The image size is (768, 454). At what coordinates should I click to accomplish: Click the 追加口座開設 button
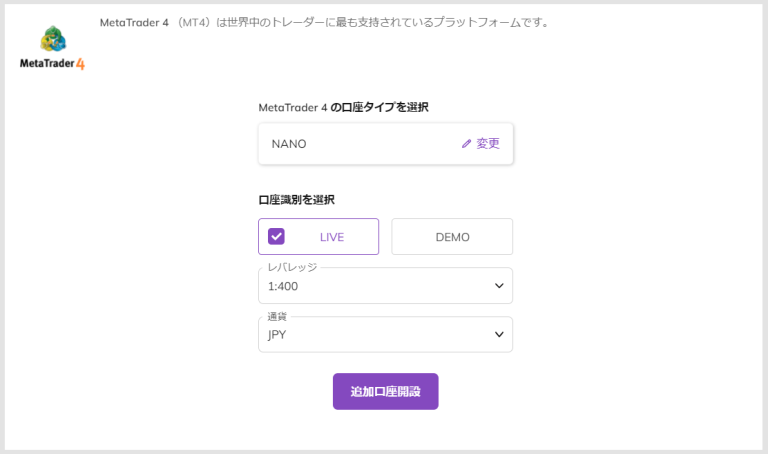(x=385, y=391)
